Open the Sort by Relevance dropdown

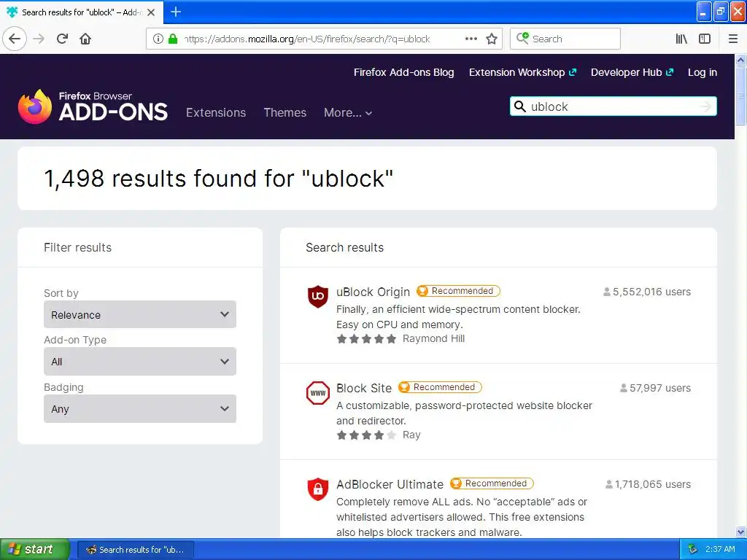140,314
